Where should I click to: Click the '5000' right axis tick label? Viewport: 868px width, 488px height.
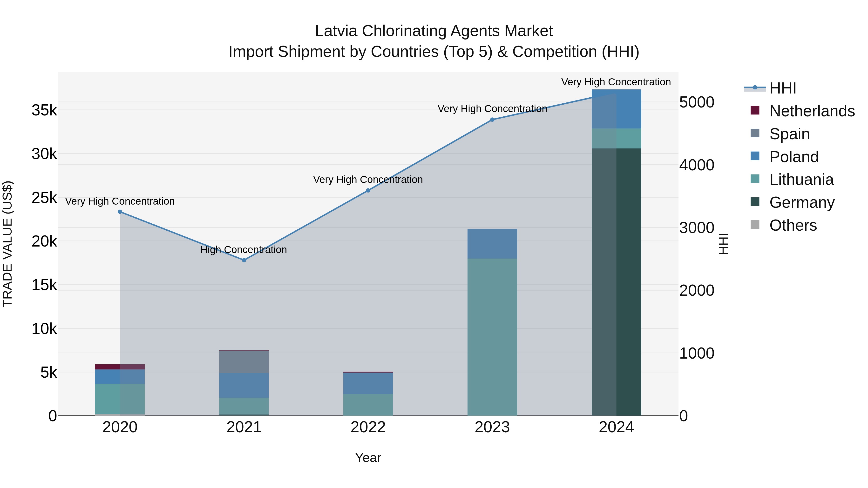point(697,102)
